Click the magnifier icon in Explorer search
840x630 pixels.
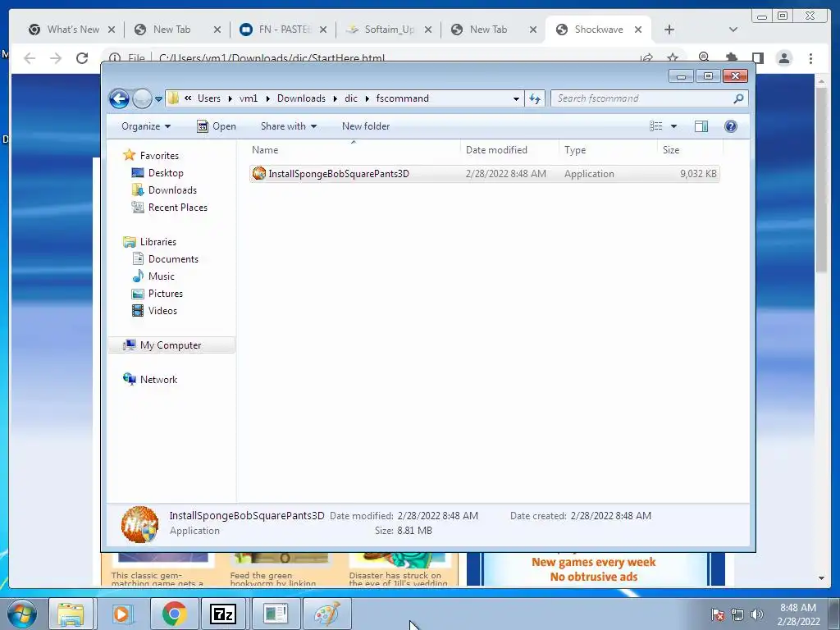coord(739,98)
